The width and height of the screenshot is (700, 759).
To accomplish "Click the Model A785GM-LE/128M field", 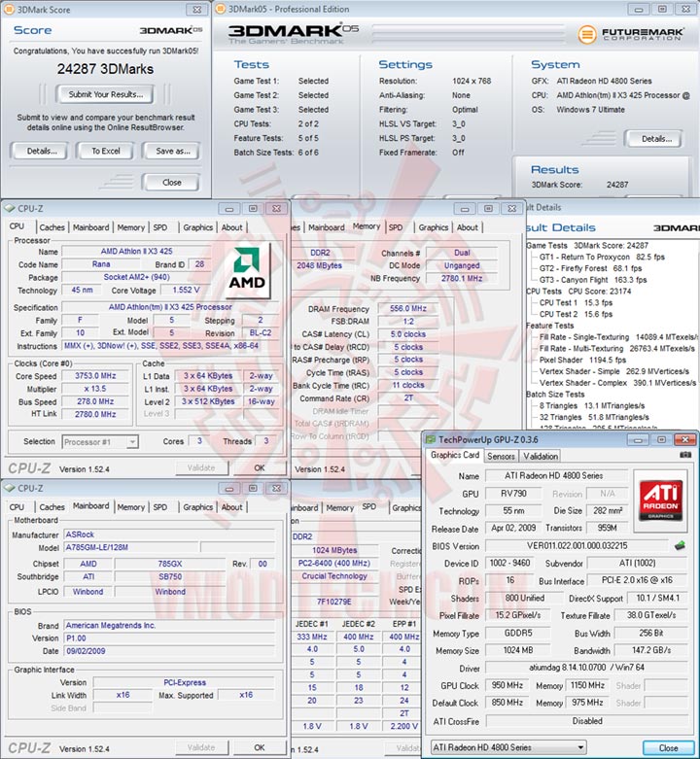I will click(x=130, y=547).
